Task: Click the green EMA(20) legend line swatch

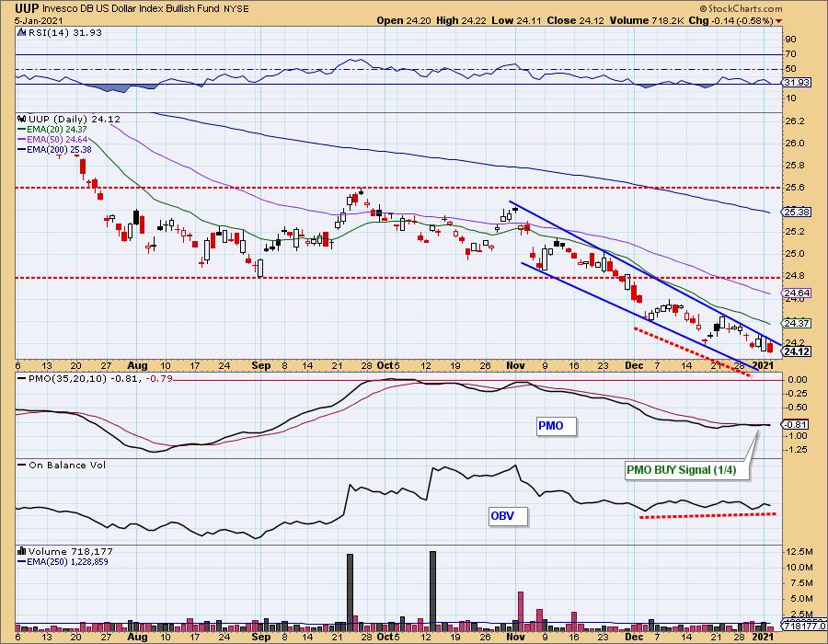Action: click(22, 130)
